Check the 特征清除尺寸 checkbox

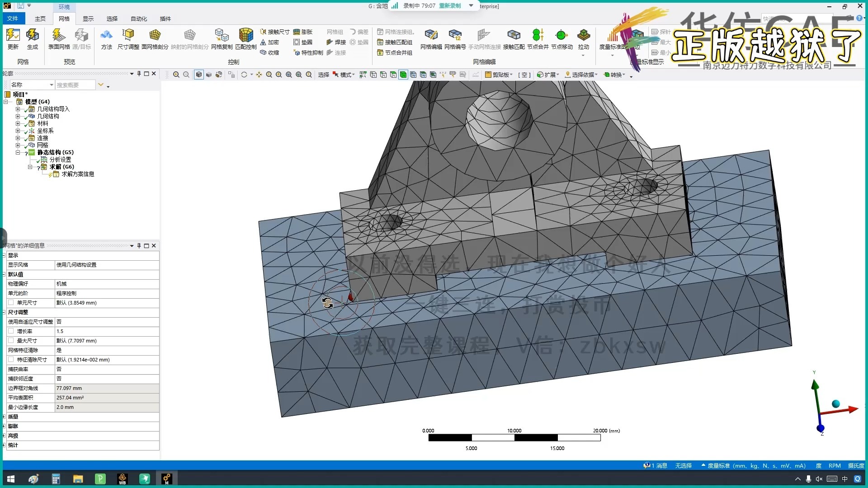pos(11,360)
